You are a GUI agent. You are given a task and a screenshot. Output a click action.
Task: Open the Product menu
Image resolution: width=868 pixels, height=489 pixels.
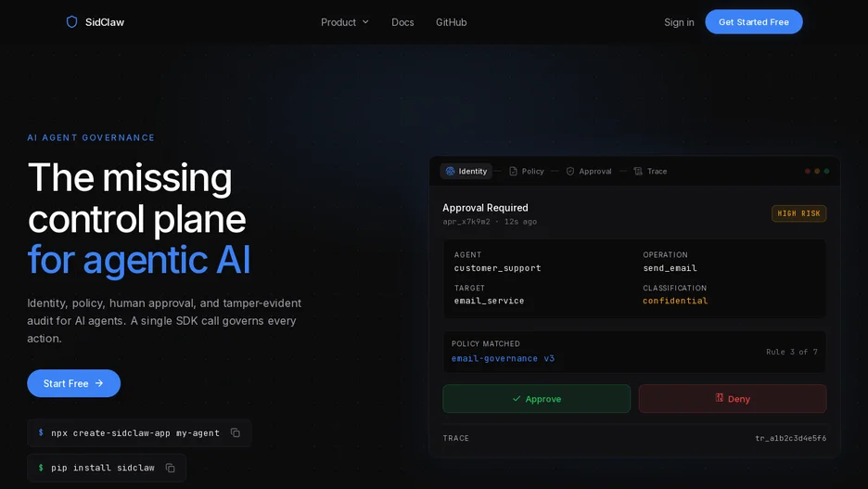click(x=344, y=22)
